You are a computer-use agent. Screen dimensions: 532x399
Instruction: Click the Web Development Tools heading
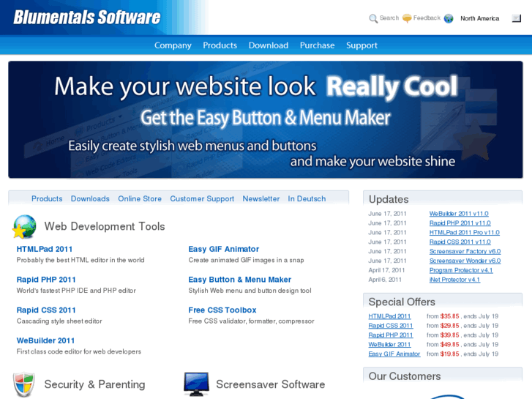pos(105,226)
